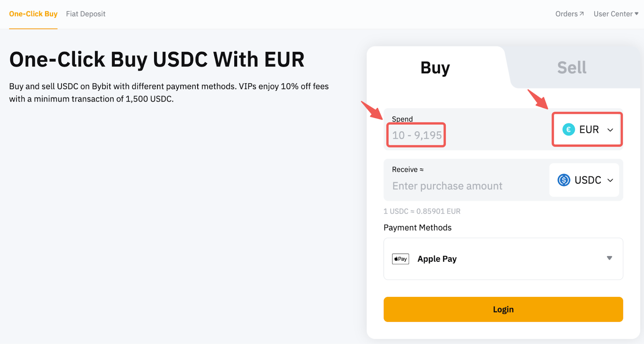Click the USDC coin logo icon
644x344 pixels.
563,180
